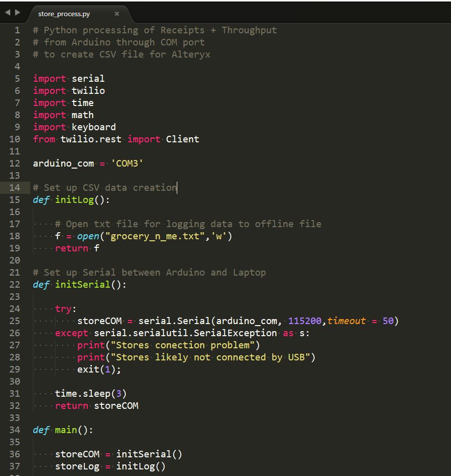Click 'Client' in twilio.rest import
451x476 pixels.
click(182, 139)
